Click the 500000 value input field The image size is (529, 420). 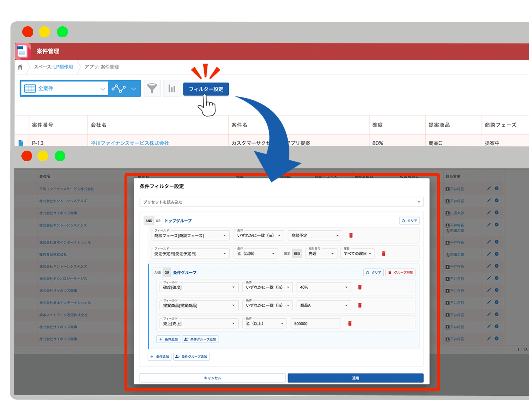coord(316,324)
